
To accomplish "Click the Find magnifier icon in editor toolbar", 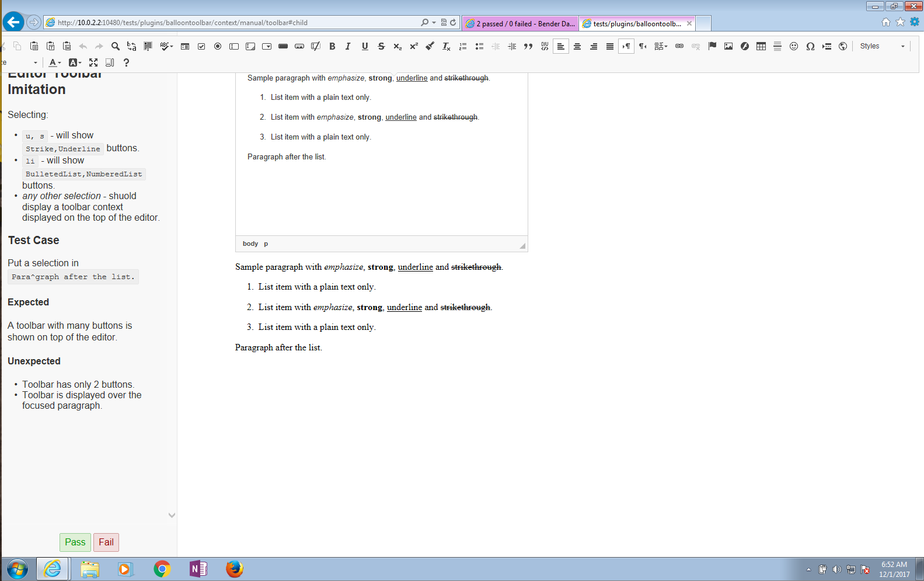I will click(116, 46).
